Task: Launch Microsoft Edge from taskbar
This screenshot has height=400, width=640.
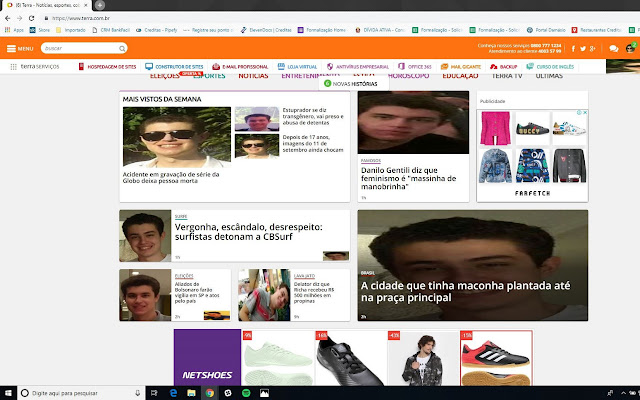Action: [173, 393]
